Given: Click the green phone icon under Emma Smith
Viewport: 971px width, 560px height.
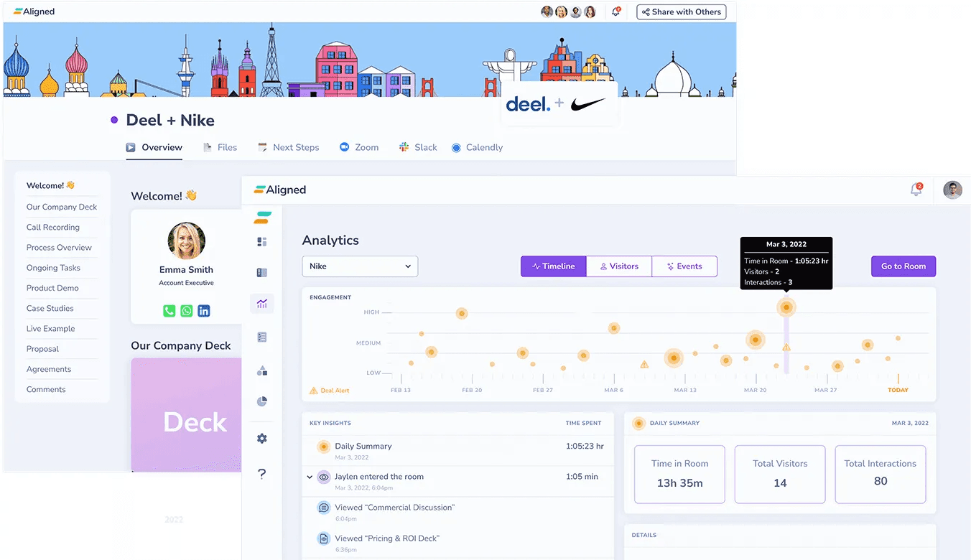Looking at the screenshot, I should click(x=169, y=311).
